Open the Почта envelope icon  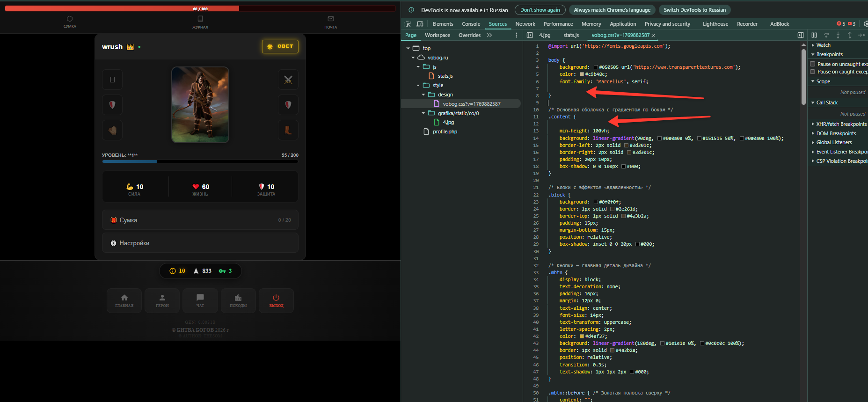[x=331, y=19]
